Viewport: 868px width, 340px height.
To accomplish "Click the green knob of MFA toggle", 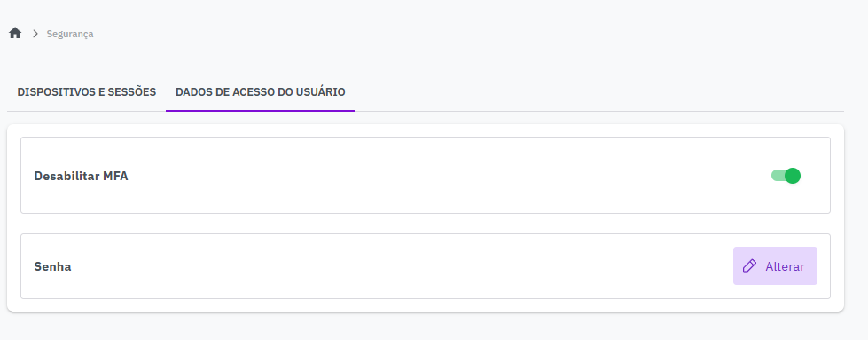I will (x=793, y=176).
